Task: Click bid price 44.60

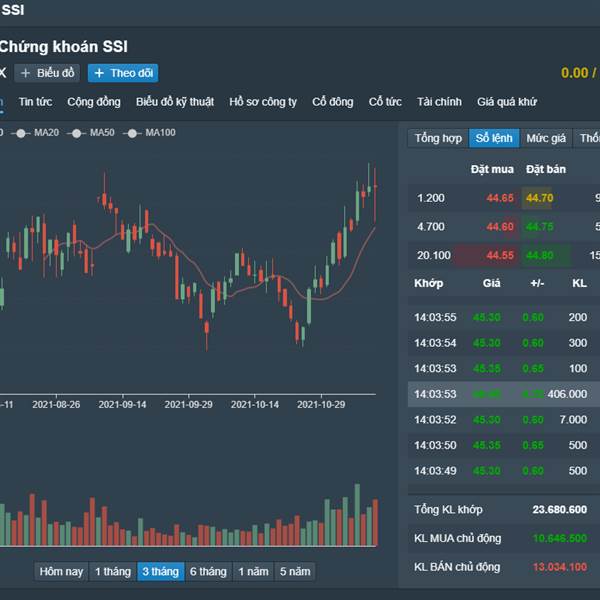Action: click(x=500, y=227)
